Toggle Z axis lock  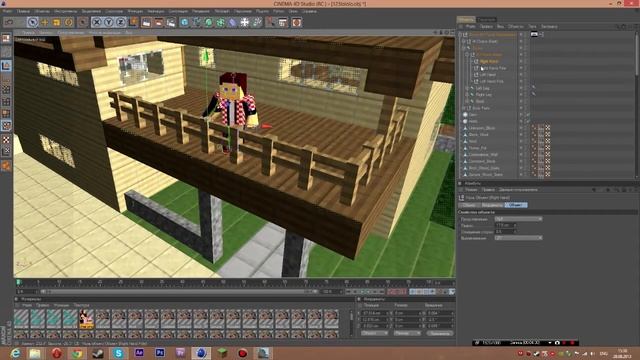click(120, 22)
